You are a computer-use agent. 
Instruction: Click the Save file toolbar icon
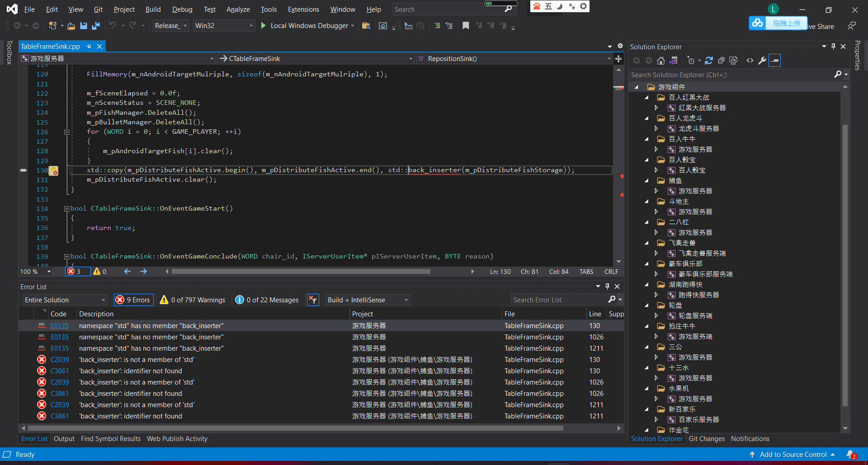84,26
